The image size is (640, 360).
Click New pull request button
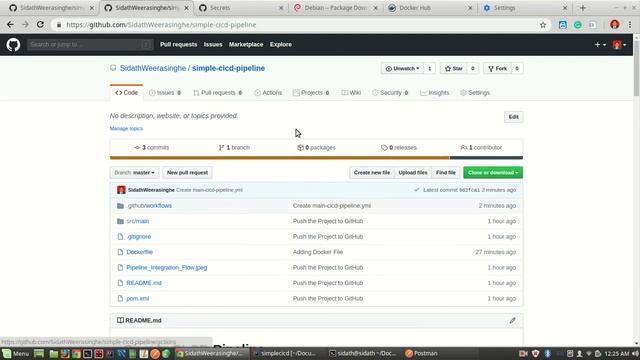pos(187,173)
